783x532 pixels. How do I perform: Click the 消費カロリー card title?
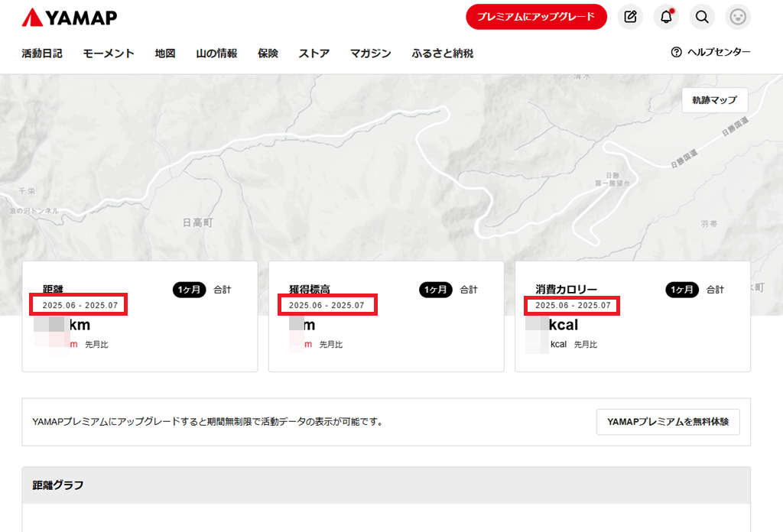[x=567, y=290]
